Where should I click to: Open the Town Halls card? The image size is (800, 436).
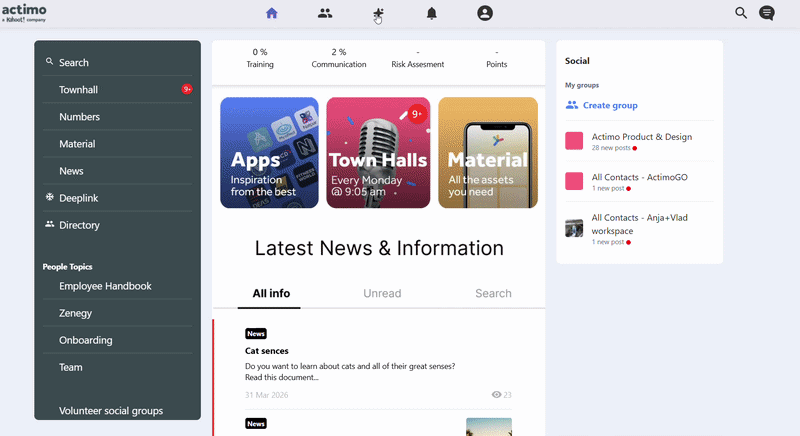(378, 152)
